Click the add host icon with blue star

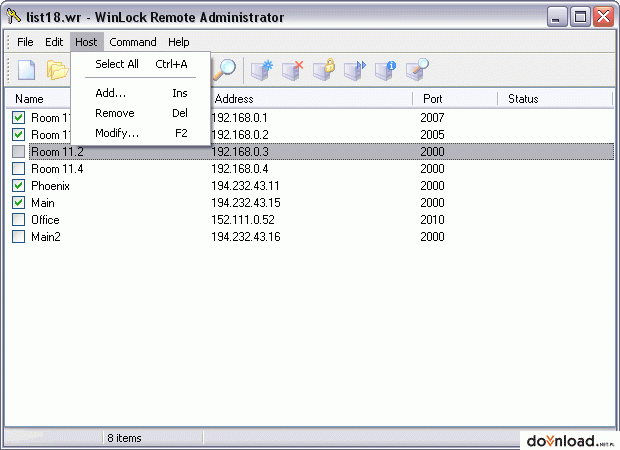262,70
